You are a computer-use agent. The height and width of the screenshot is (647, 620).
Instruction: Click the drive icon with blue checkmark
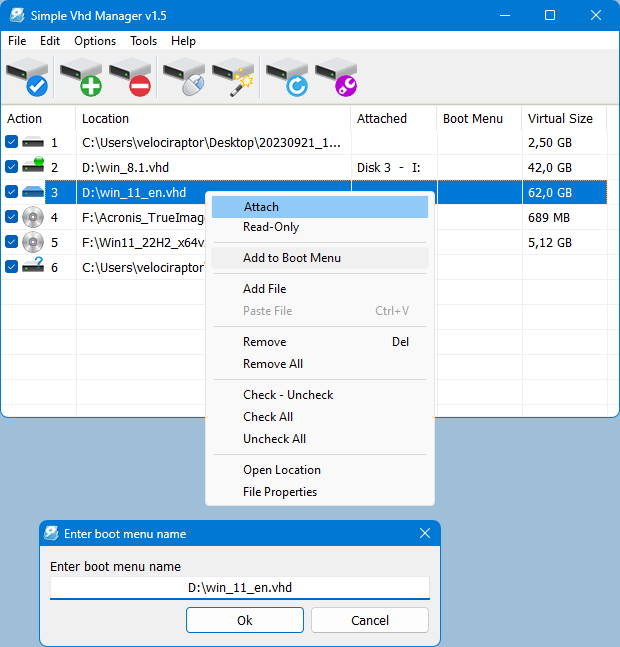click(x=27, y=77)
